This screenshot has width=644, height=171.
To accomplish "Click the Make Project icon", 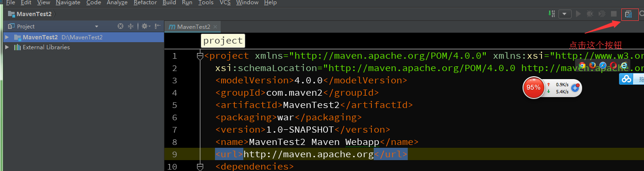I will [x=551, y=14].
